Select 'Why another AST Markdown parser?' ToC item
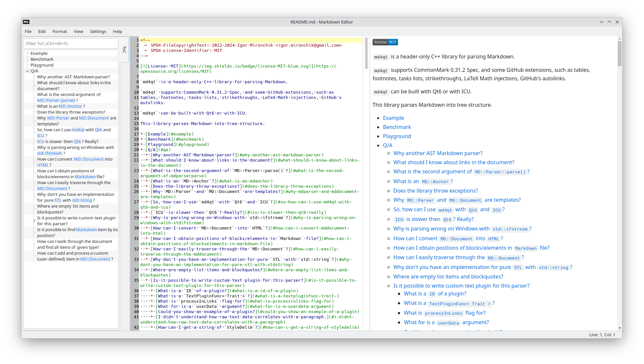Image resolution: width=644 pixels, height=364 pixels. tap(73, 77)
